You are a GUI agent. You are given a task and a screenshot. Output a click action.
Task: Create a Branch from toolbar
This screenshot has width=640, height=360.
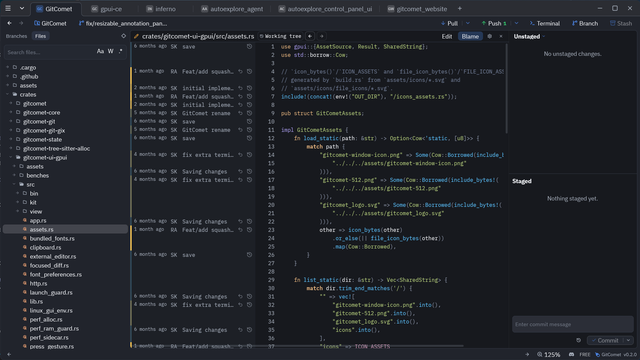tap(585, 23)
